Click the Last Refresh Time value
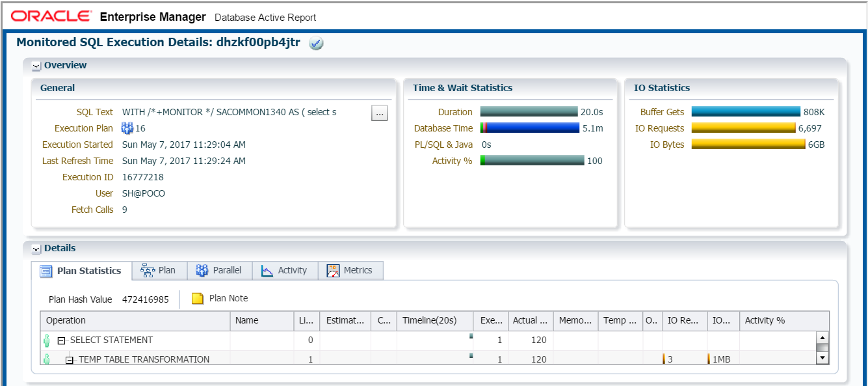The height and width of the screenshot is (386, 868). [x=184, y=161]
